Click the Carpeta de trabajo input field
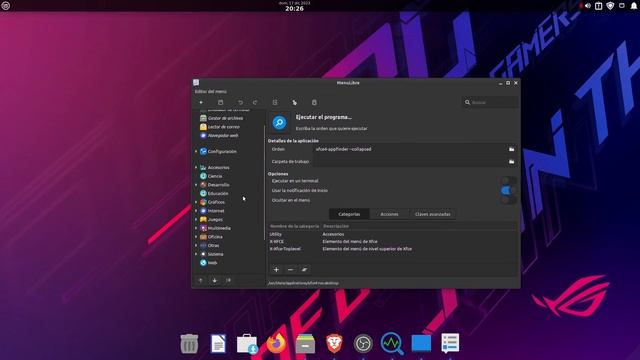Screen dimensions: 640x360 click(410, 162)
